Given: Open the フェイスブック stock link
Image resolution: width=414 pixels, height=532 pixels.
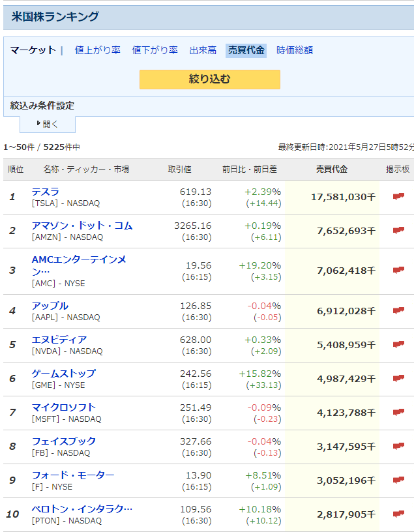Looking at the screenshot, I should click(64, 441).
